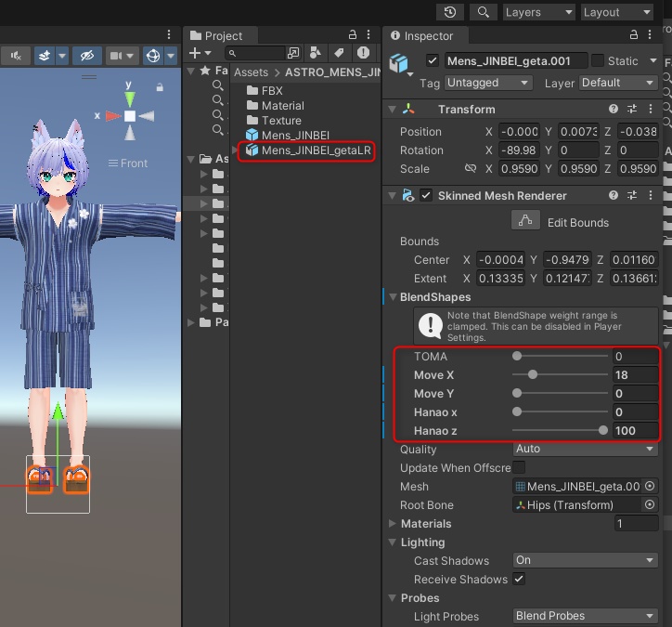Image resolution: width=672 pixels, height=627 pixels.
Task: Open the FBX folder
Action: 265,91
